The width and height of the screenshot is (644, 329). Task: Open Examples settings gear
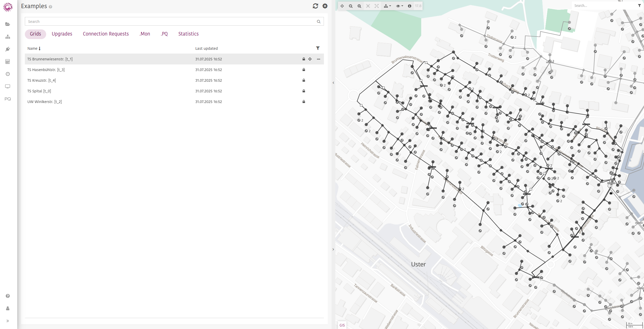[325, 6]
